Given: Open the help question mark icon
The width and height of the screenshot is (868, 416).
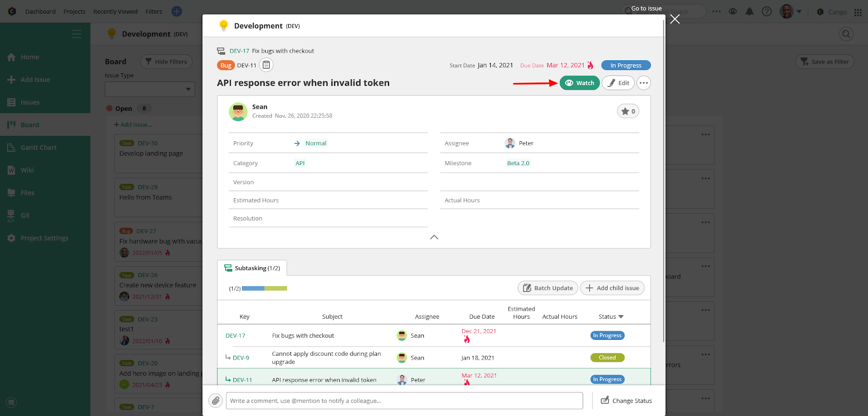Looking at the screenshot, I should (767, 11).
